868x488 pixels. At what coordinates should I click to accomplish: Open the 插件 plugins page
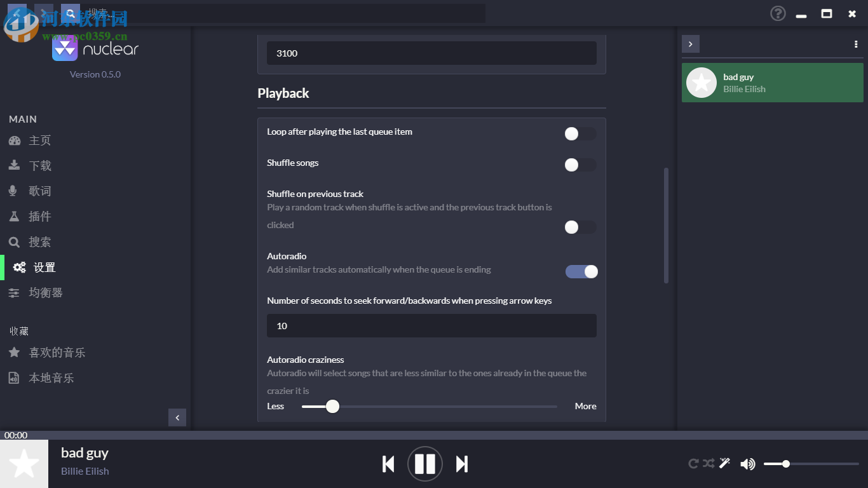pyautogui.click(x=95, y=217)
